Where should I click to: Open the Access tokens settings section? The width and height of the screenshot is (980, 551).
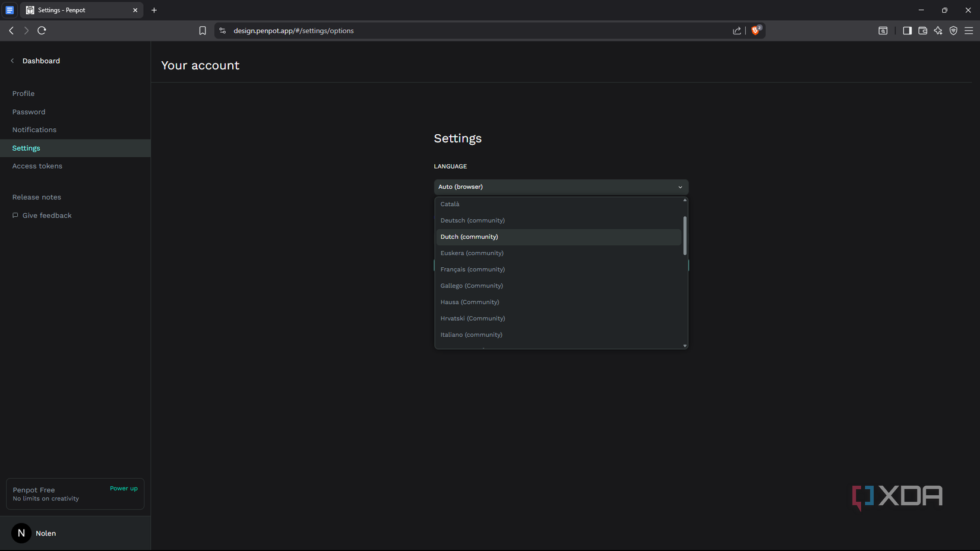[37, 166]
